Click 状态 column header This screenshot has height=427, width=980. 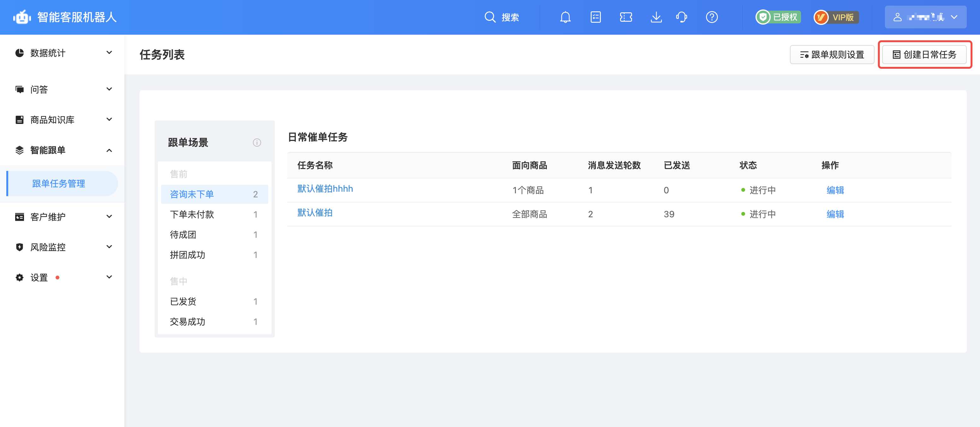tap(748, 165)
